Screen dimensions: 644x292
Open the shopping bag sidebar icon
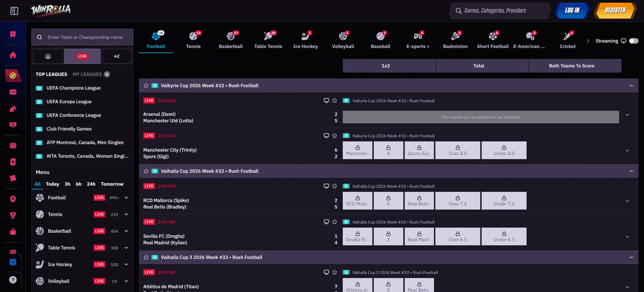pyautogui.click(x=13, y=232)
